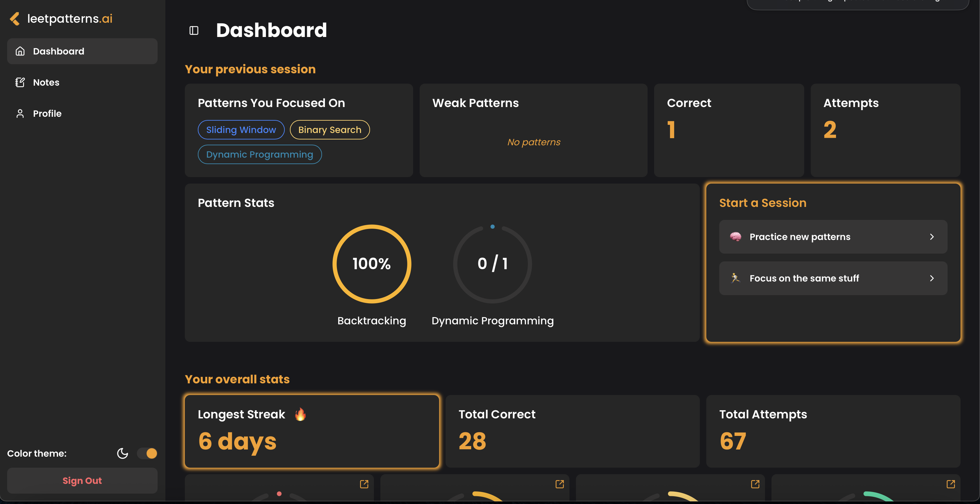Screen dimensions: 980x504
Task: Select the Sliding Window pattern tag
Action: click(x=241, y=130)
